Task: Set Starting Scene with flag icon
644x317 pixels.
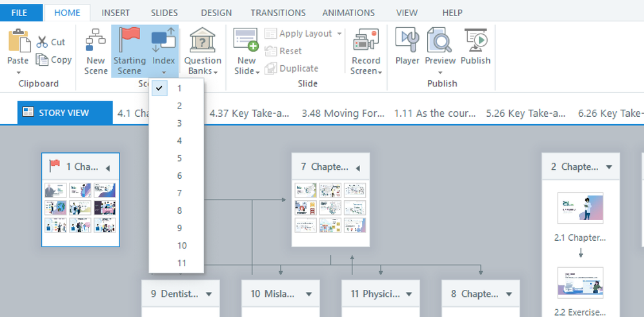Action: (130, 41)
